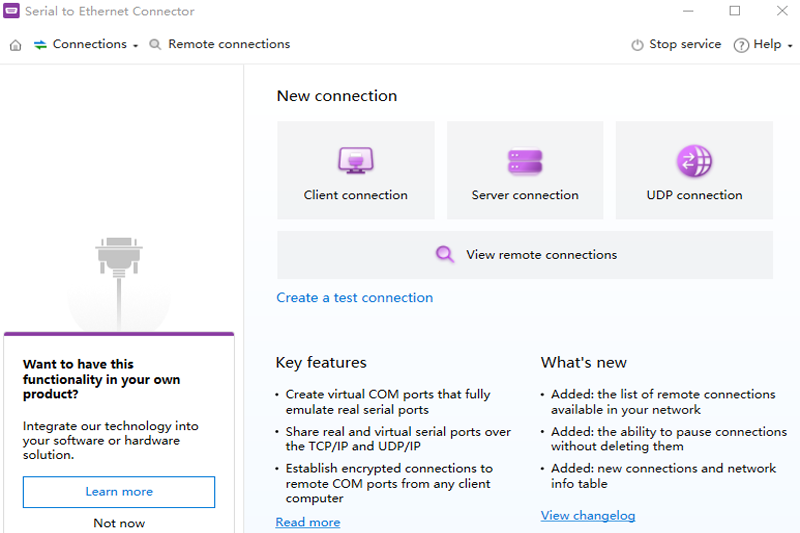The height and width of the screenshot is (533, 800).
Task: Follow the Create a test connection link
Action: tap(355, 297)
